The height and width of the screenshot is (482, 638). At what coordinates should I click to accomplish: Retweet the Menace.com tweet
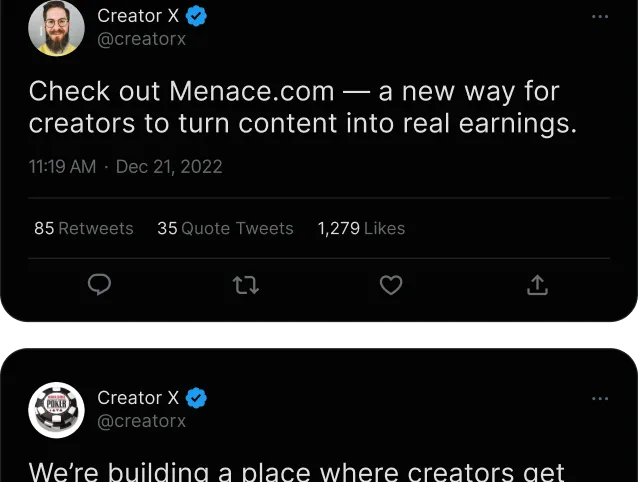click(x=245, y=286)
